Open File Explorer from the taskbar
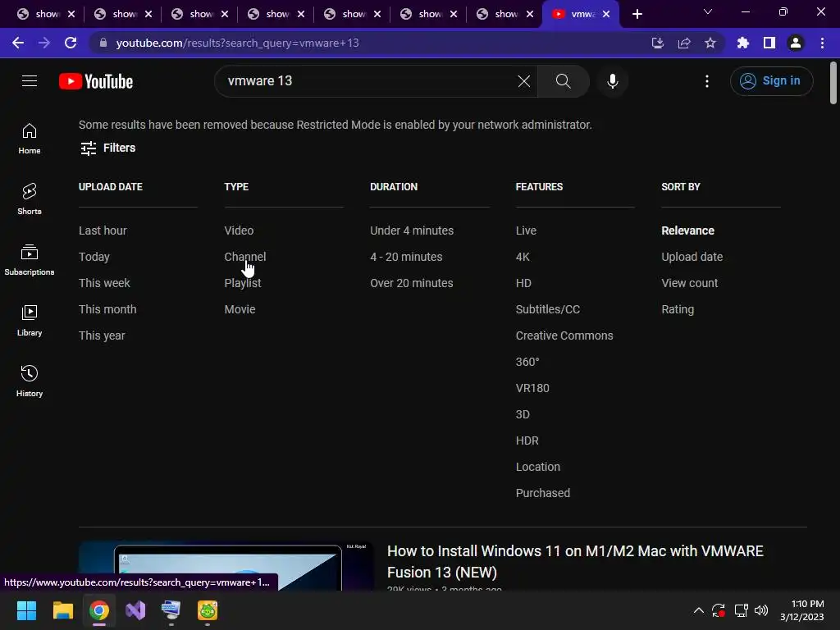 62,610
